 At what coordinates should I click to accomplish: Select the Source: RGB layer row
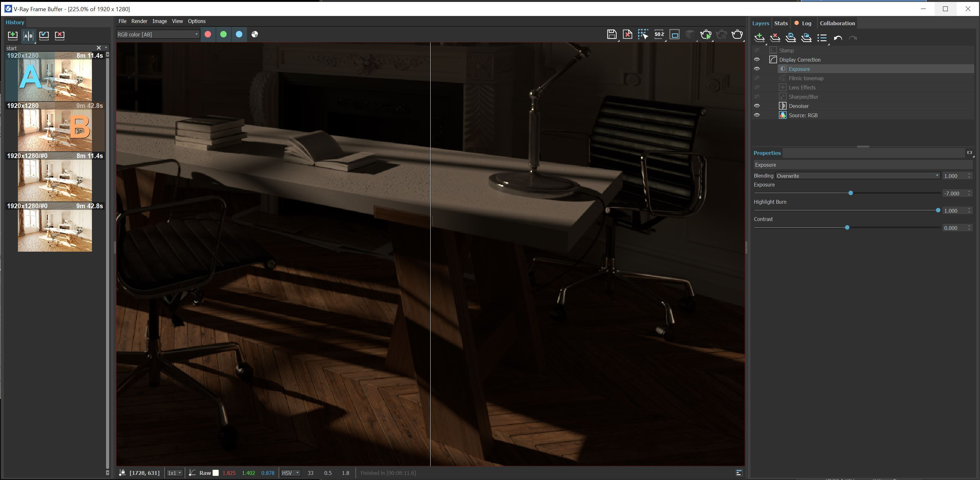863,115
